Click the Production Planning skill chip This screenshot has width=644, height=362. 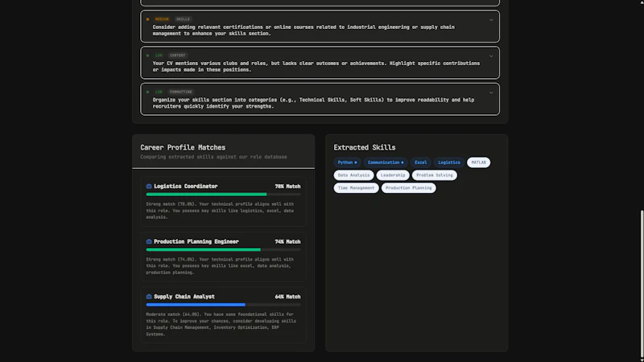(408, 188)
